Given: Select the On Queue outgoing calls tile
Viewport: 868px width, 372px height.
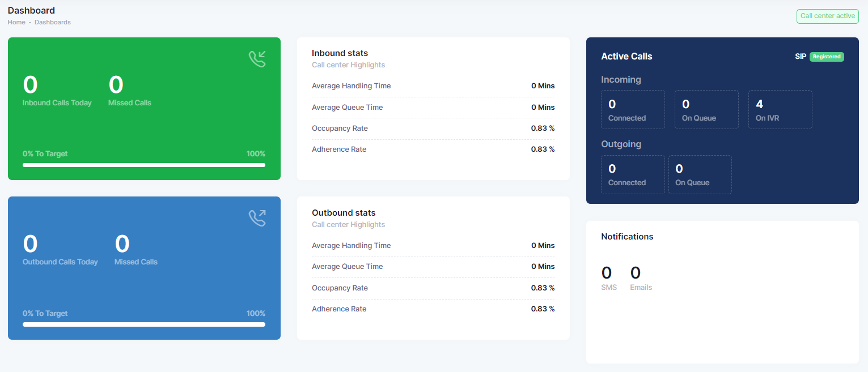Looking at the screenshot, I should click(700, 174).
